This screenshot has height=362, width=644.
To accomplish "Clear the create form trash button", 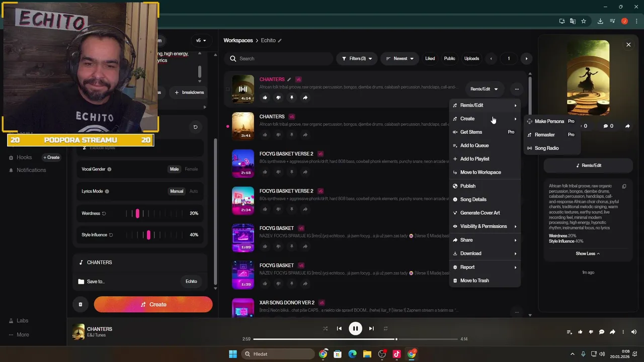I will click(x=80, y=304).
